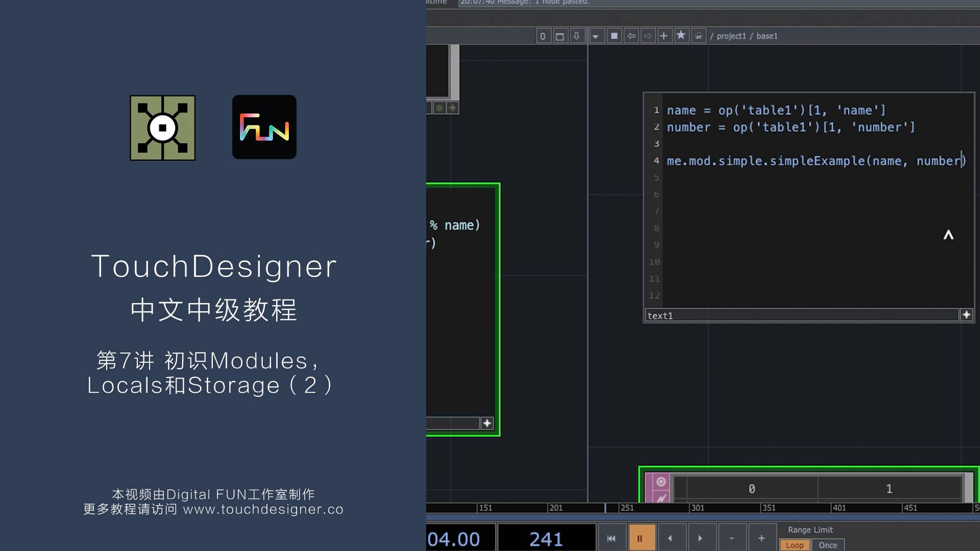The image size is (980, 551).
Task: Click timeline marker at frame 401
Action: (x=839, y=508)
